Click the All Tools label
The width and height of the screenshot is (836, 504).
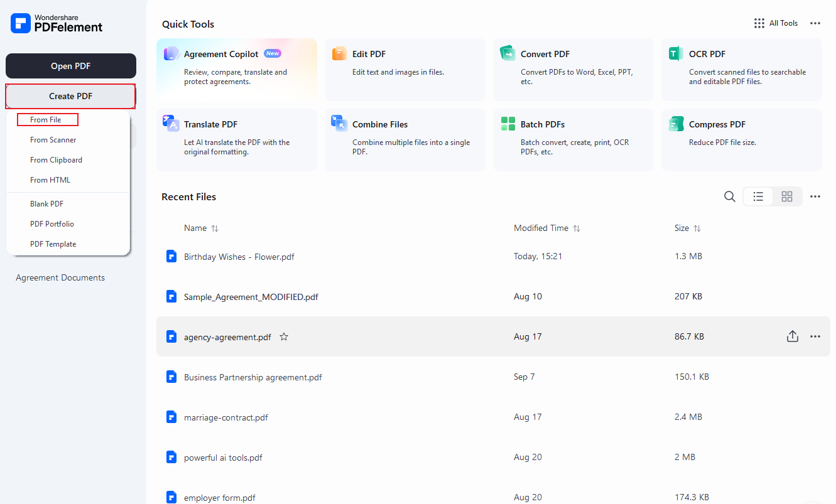[784, 23]
